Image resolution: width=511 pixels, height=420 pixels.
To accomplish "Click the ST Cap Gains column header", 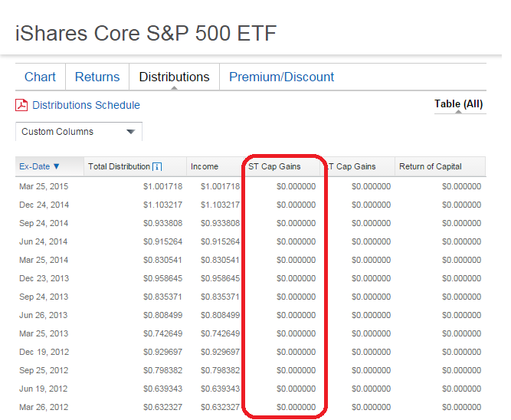I will (274, 166).
